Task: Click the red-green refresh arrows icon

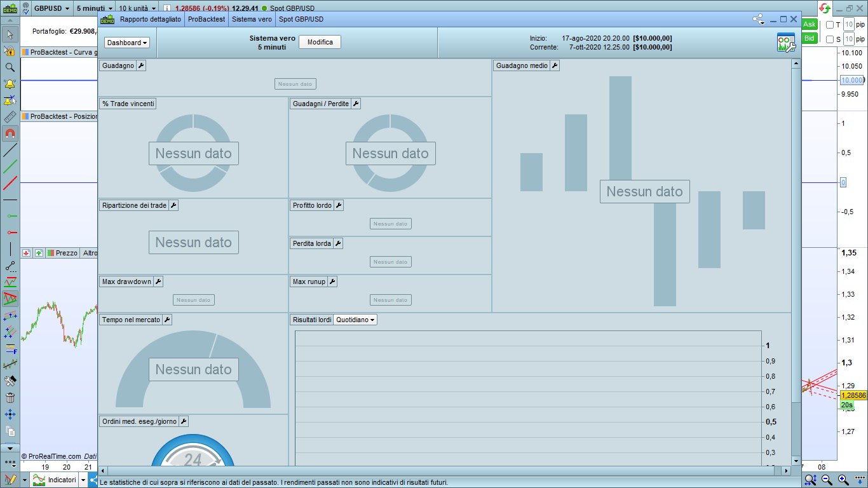Action: tap(824, 8)
